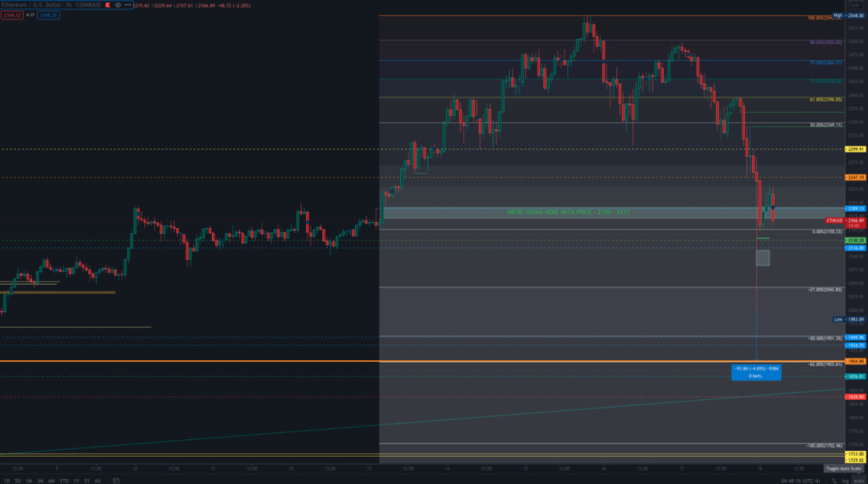This screenshot has width=868, height=484.
Task: Select the yellow 2299.91 price label
Action: click(854, 149)
